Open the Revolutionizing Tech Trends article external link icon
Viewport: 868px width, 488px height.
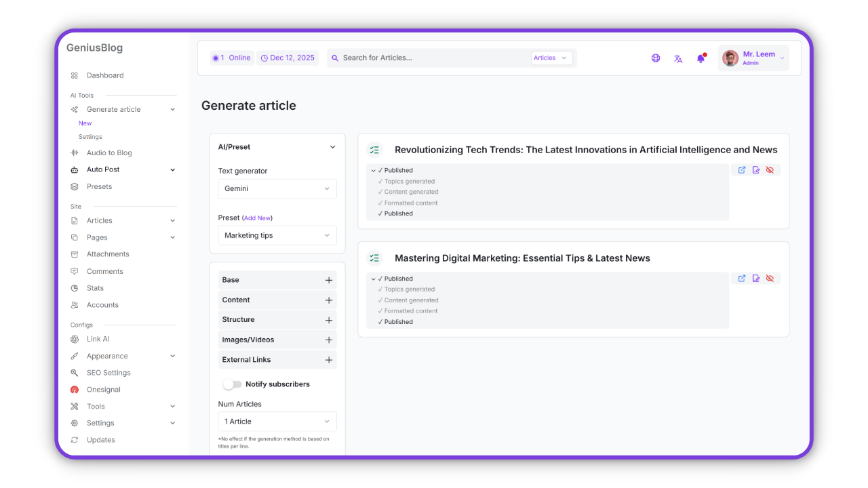point(742,170)
